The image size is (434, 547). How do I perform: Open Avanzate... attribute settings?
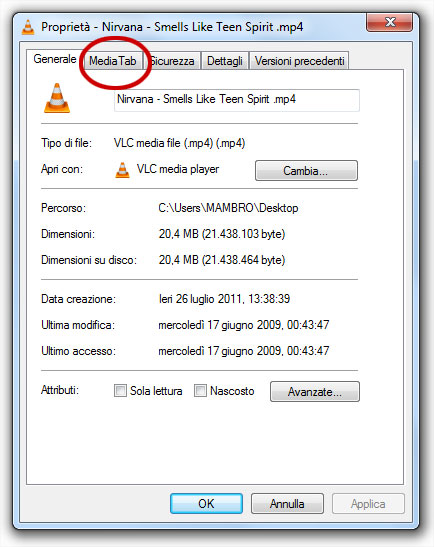315,391
